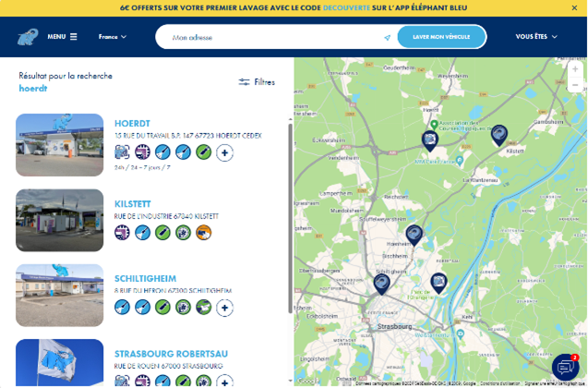Click the Kilstett station photo thumbnail
The width and height of the screenshot is (588, 388).
[60, 220]
